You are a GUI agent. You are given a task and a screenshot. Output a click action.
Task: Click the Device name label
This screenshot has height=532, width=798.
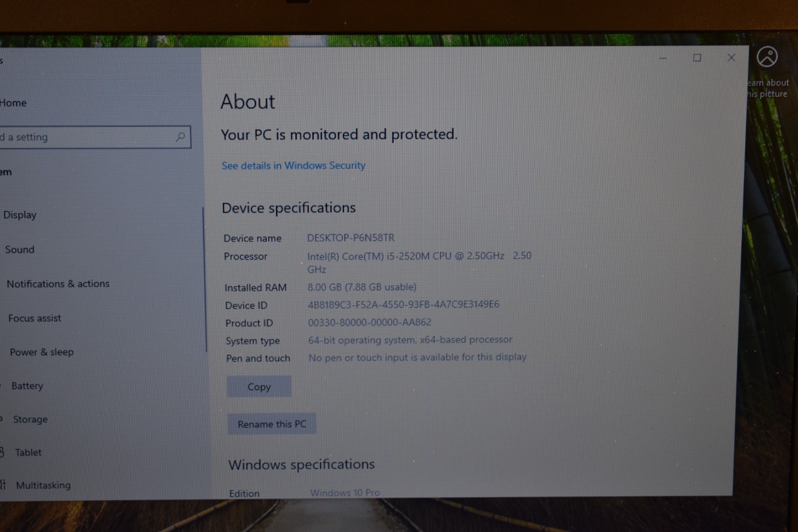point(252,238)
